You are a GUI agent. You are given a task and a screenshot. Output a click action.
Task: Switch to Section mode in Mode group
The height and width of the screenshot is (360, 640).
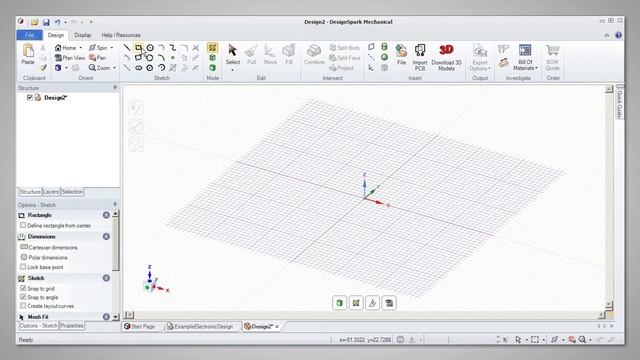[212, 58]
